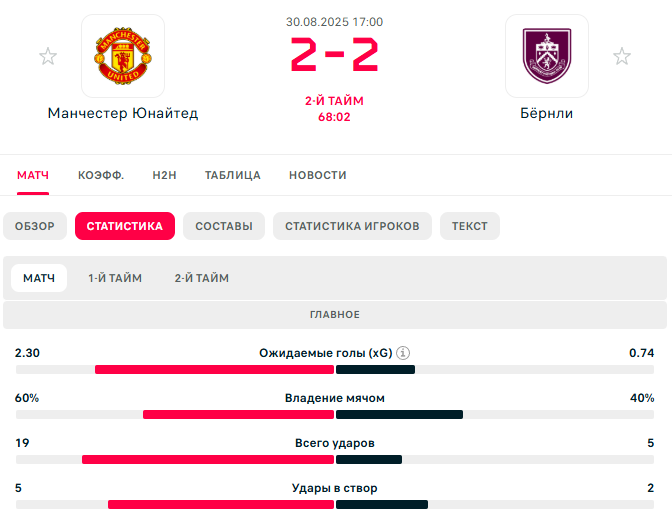Select the СТАТИСТИКА button

pyautogui.click(x=125, y=226)
